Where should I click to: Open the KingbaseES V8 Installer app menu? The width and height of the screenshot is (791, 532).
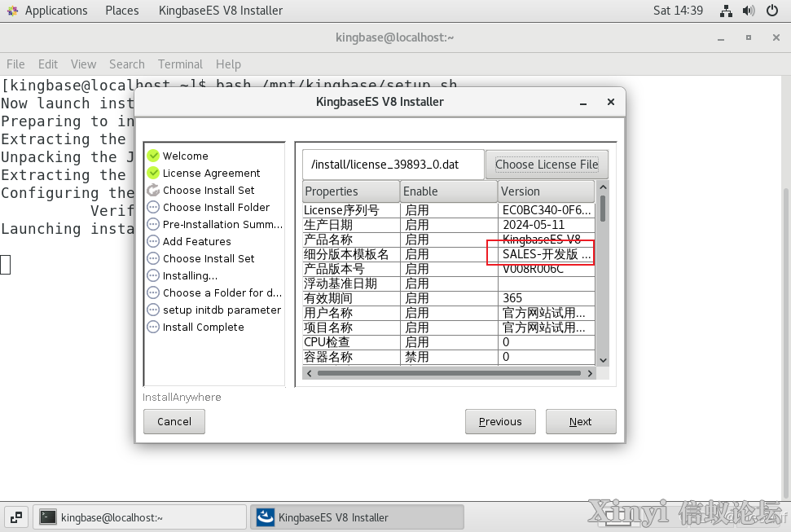[x=221, y=11]
